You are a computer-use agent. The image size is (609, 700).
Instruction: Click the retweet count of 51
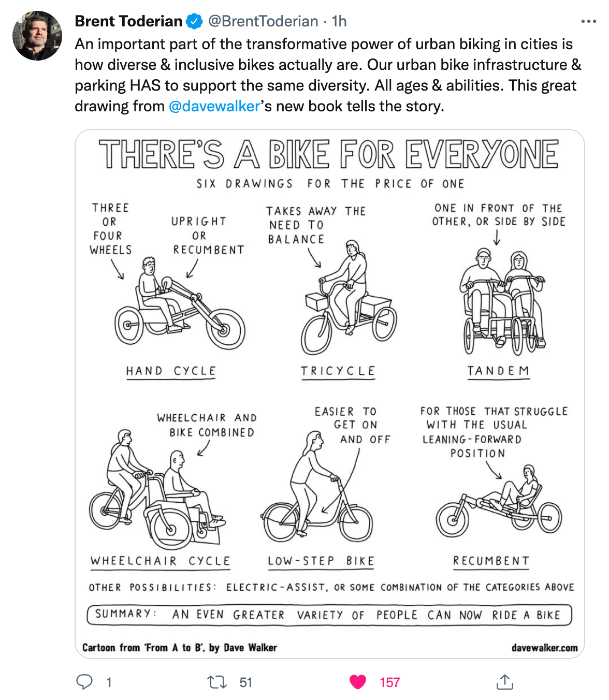pyautogui.click(x=245, y=682)
